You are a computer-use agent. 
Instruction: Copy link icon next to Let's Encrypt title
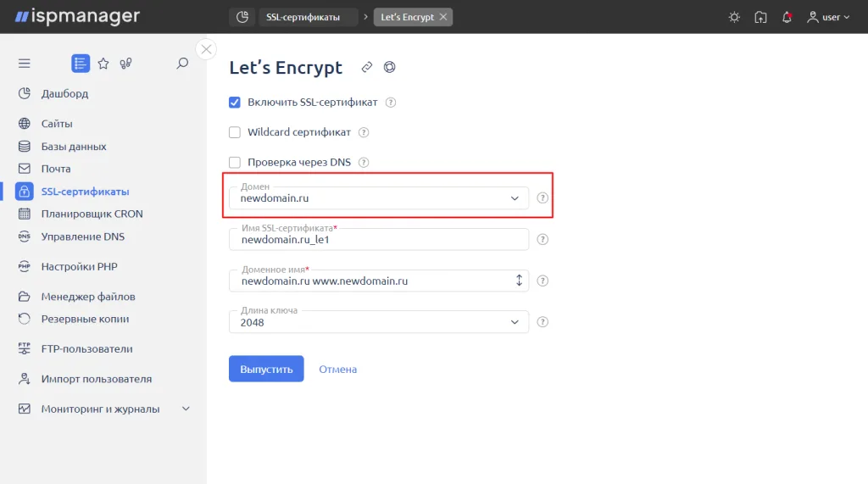pos(366,67)
